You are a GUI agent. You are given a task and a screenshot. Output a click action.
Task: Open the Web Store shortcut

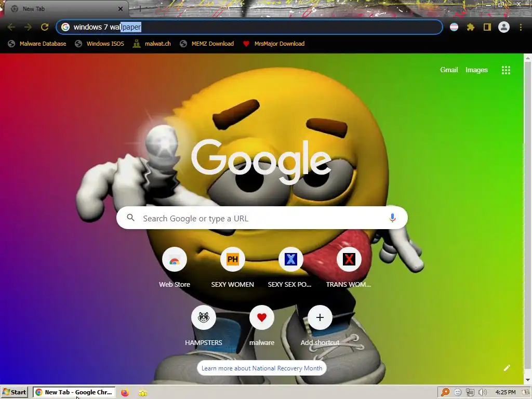coord(175,268)
